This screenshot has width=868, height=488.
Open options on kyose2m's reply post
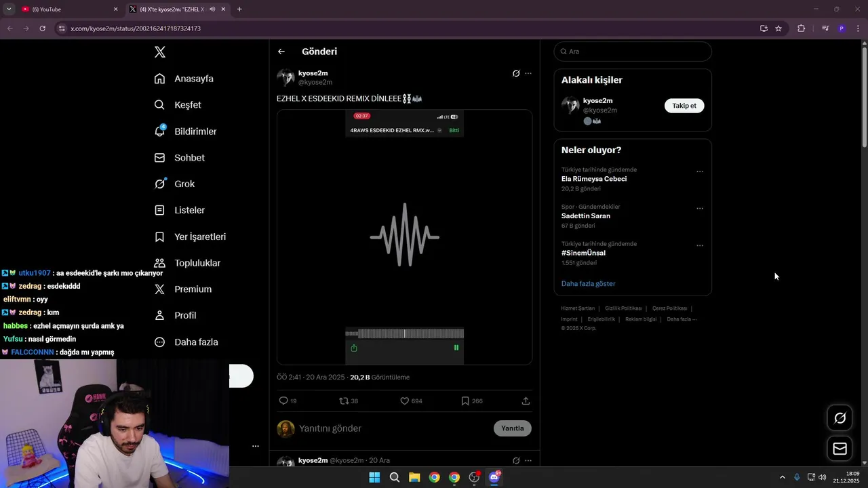click(x=528, y=461)
